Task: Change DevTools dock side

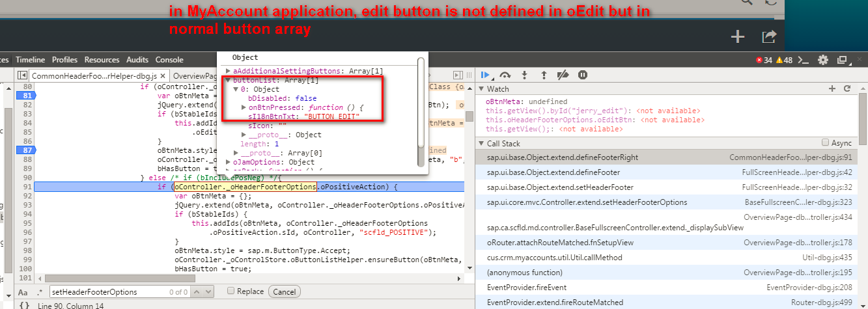Action: point(842,60)
